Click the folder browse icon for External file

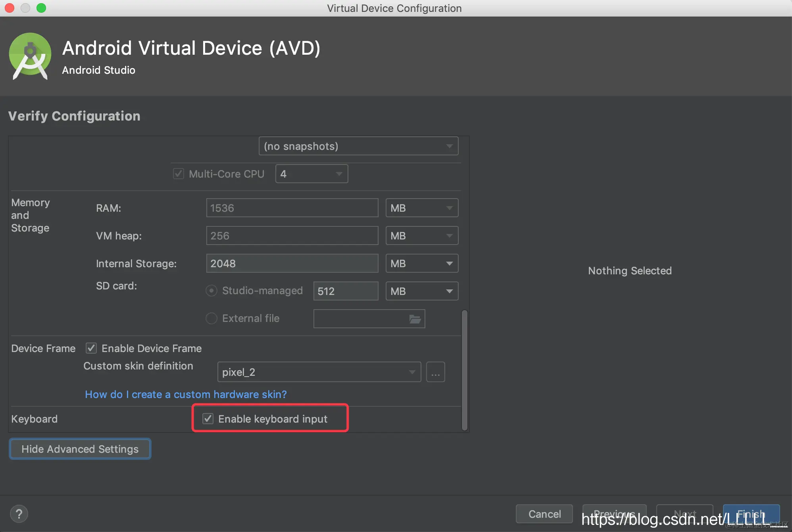tap(415, 319)
